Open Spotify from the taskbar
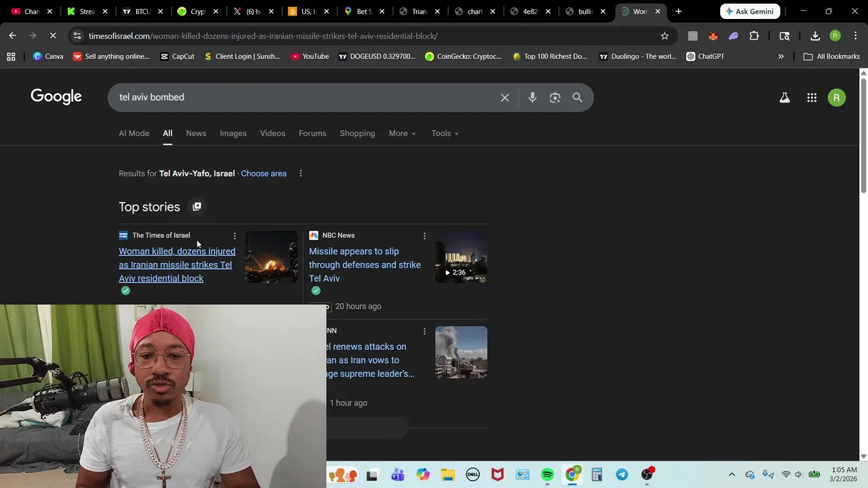Screen dimensions: 868x488 (547, 474)
